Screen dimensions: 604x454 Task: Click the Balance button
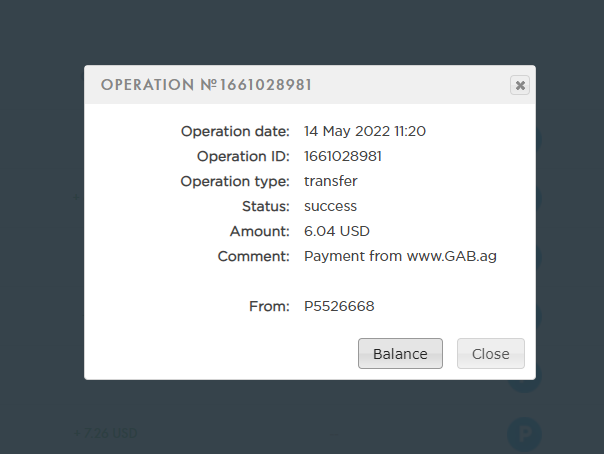pyautogui.click(x=400, y=353)
